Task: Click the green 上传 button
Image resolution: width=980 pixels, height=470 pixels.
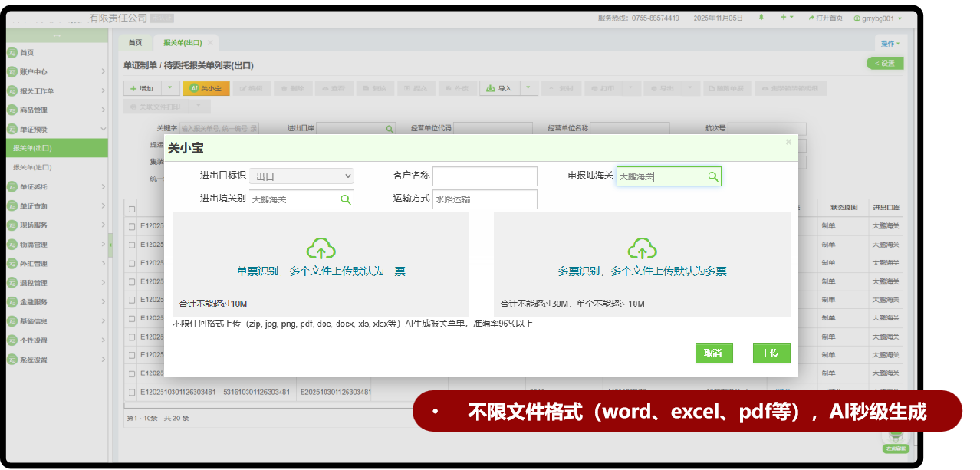Action: [771, 353]
